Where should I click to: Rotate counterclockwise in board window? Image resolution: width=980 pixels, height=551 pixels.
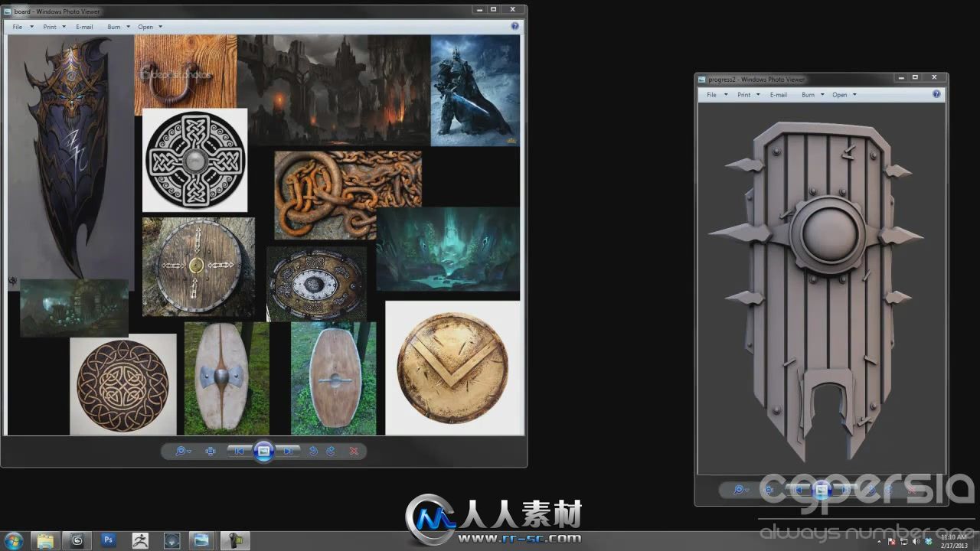[x=313, y=452]
